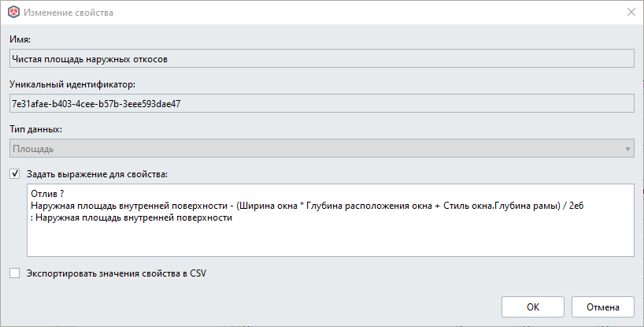Viewport: 644px width, 327px height.
Task: Click the Экспортировать значения свойства в CSV label
Action: [x=117, y=273]
